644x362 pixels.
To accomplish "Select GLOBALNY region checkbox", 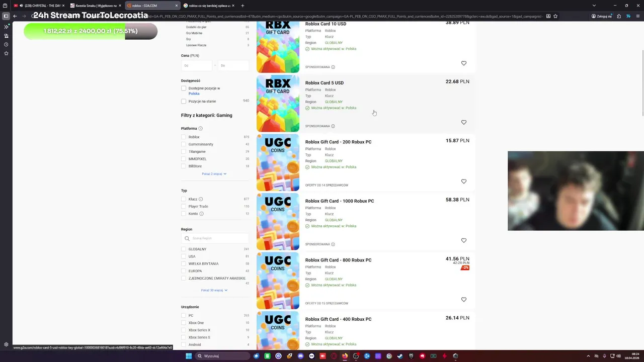I will click(184, 249).
